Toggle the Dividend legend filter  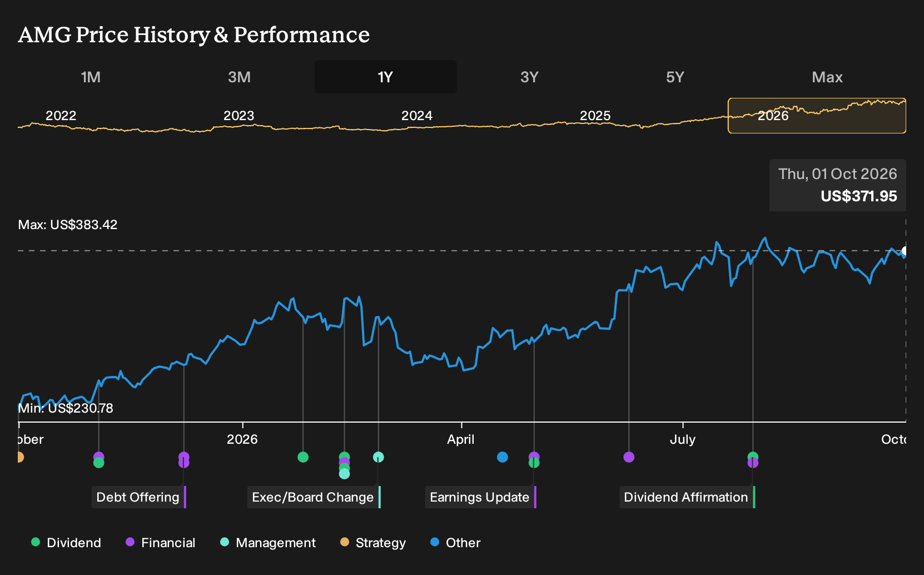[x=66, y=543]
